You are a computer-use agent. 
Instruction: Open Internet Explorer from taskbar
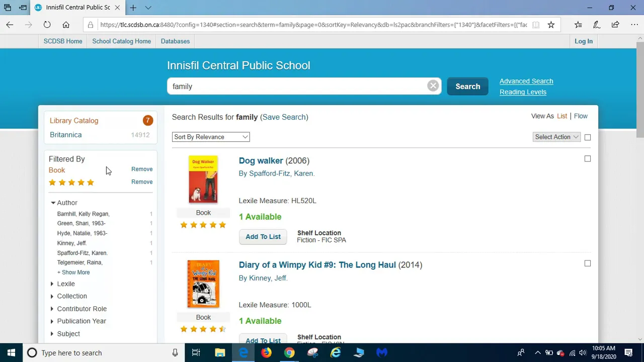(x=336, y=353)
